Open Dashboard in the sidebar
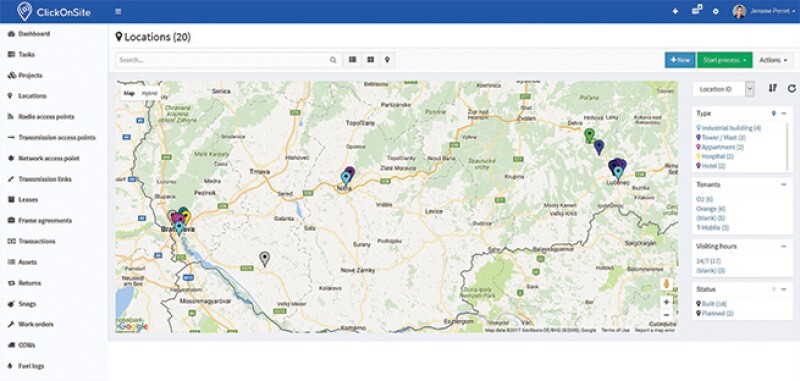 (34, 34)
